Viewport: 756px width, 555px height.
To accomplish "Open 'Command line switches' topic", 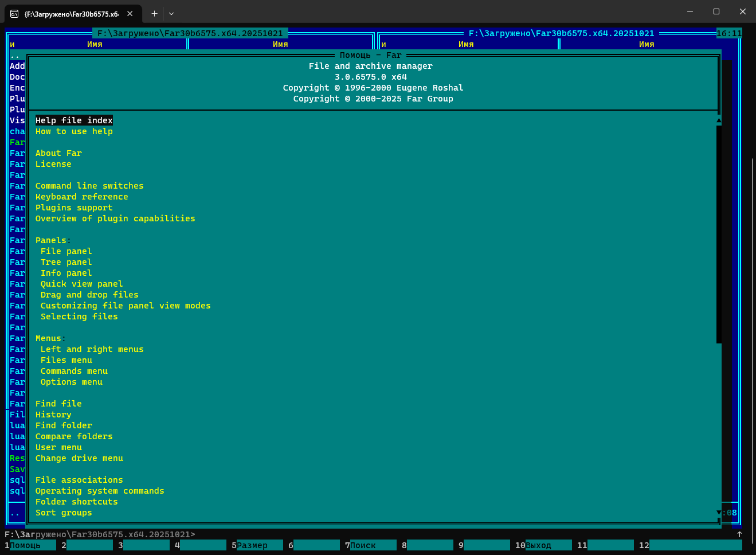I will 89,186.
